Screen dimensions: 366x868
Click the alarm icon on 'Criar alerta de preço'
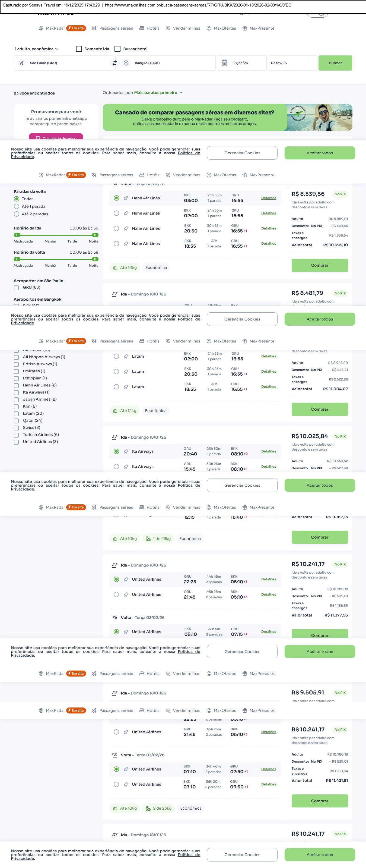pos(38,138)
